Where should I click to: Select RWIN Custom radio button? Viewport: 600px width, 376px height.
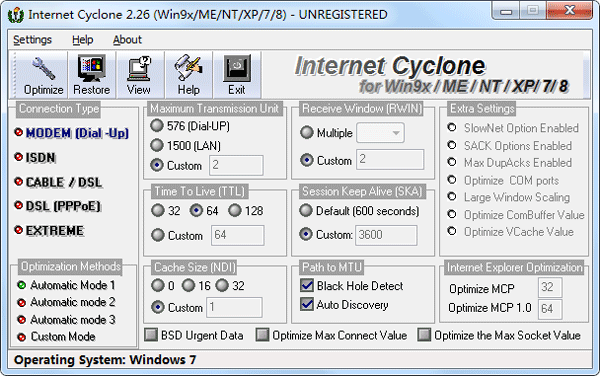[307, 160]
